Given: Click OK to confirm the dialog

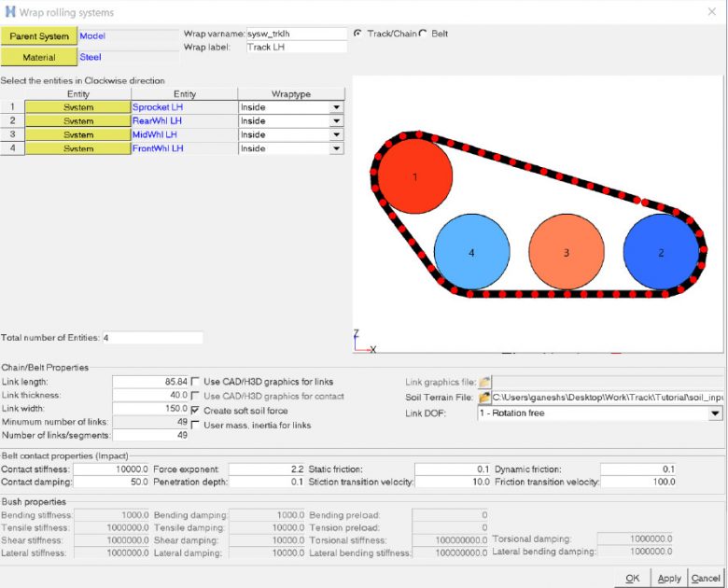Looking at the screenshot, I should 632,578.
